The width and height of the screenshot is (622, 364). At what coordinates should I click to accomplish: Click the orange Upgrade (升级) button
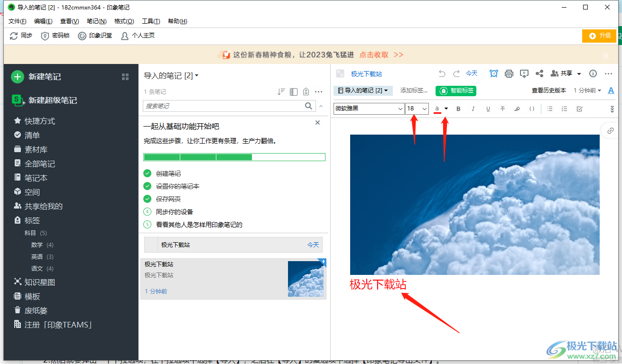click(599, 36)
